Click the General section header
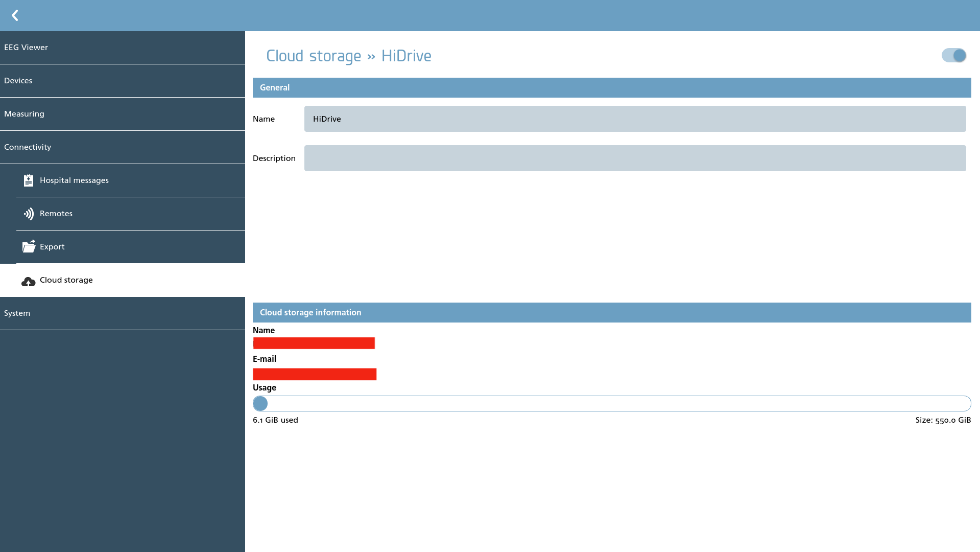Screen dimensions: 980x552 pyautogui.click(x=612, y=87)
